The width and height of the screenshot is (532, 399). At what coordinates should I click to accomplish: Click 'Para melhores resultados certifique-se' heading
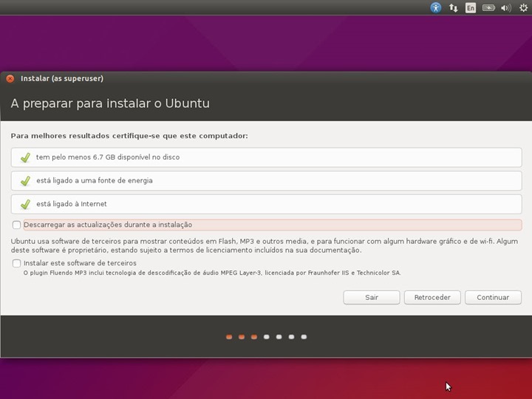point(129,136)
